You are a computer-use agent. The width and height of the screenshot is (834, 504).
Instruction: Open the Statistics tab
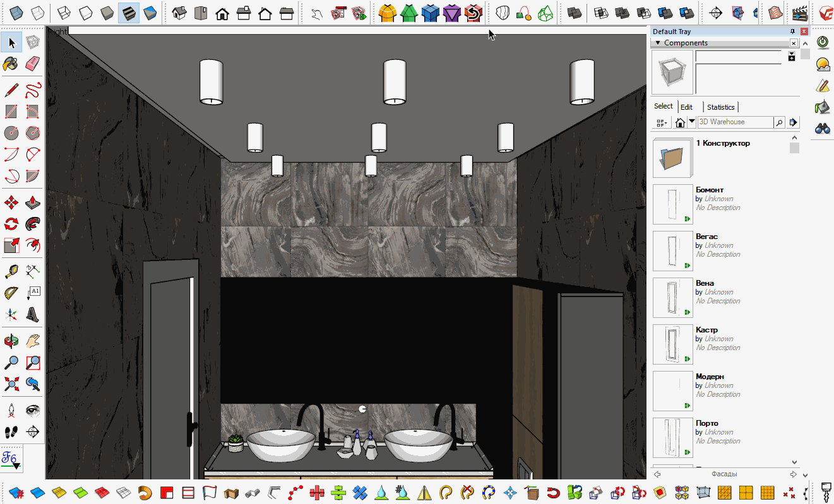720,107
